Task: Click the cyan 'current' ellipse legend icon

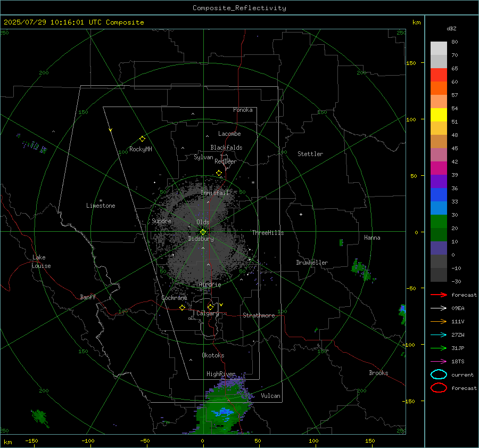Action: [439, 374]
